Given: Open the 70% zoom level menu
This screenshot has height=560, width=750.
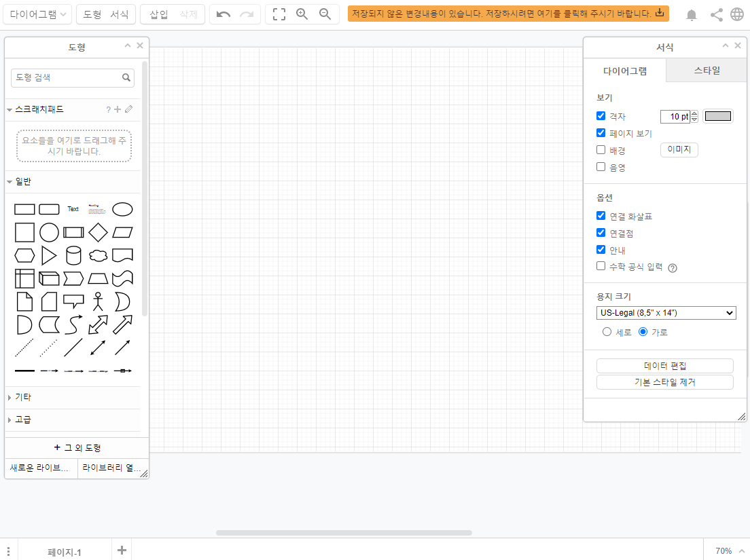Looking at the screenshot, I should click(730, 551).
